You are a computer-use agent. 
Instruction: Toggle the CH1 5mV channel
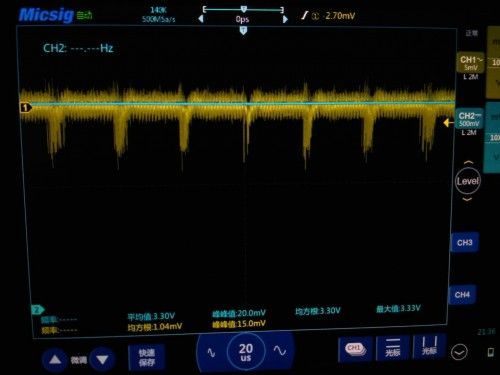click(x=470, y=63)
